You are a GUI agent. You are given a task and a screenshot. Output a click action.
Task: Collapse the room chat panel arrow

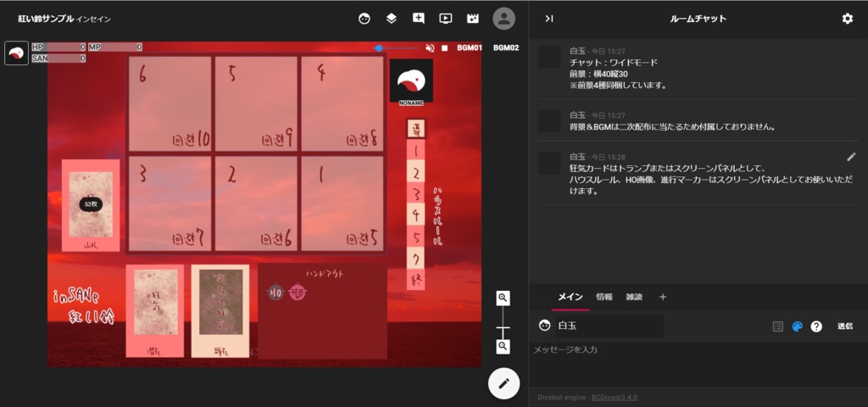point(548,19)
